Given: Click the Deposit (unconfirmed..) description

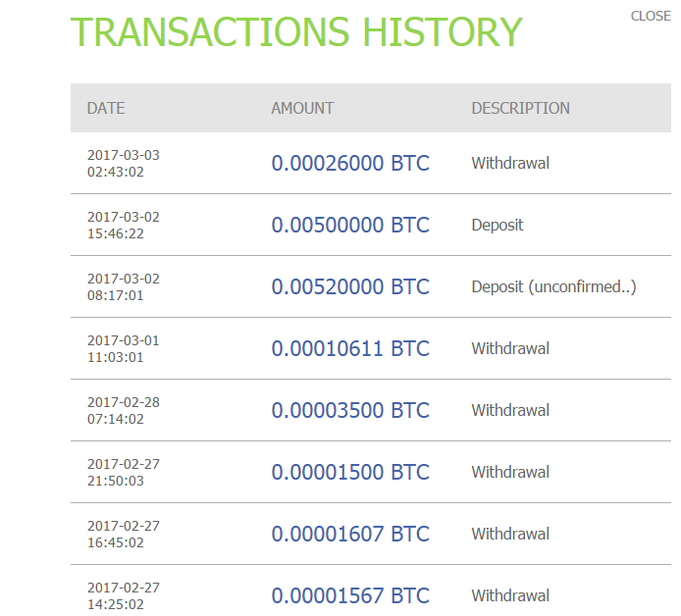Looking at the screenshot, I should 553,286.
